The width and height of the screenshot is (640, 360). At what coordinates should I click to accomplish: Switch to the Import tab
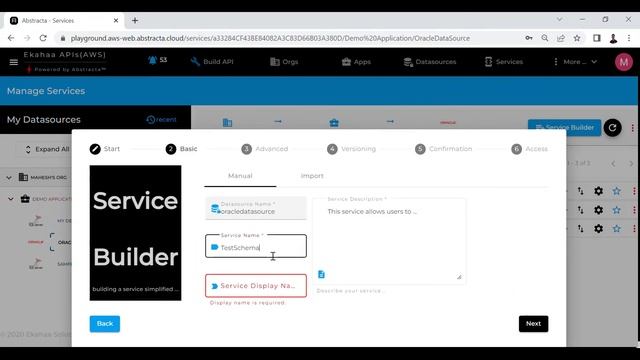(312, 176)
